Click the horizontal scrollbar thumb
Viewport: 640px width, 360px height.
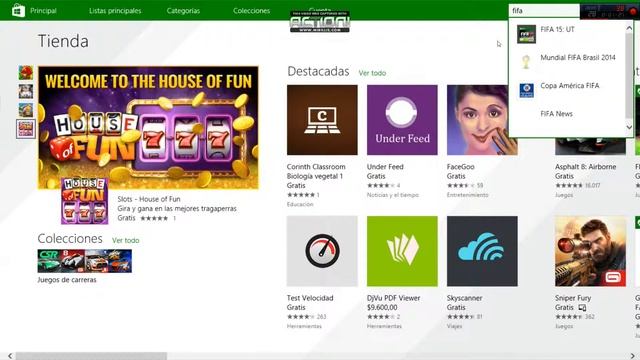(91, 356)
